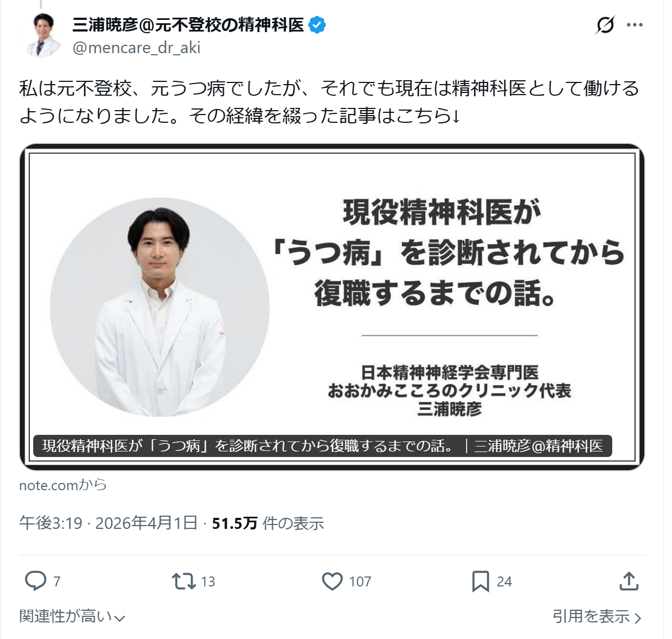Open display name 三浦暁彦@元不登校の精神科医
Viewport: 672px width, 639px height.
tap(188, 25)
